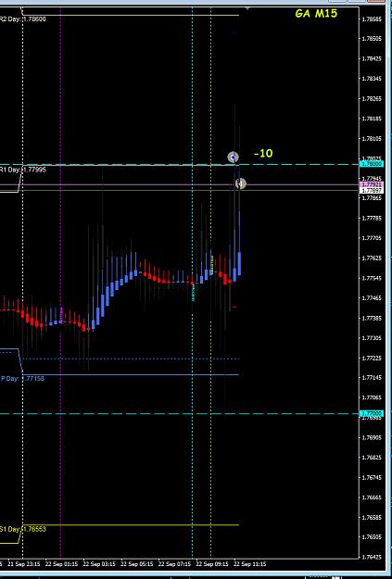Click the 1.77385 price scale value
The width and height of the screenshot is (392, 579).
pos(372,318)
